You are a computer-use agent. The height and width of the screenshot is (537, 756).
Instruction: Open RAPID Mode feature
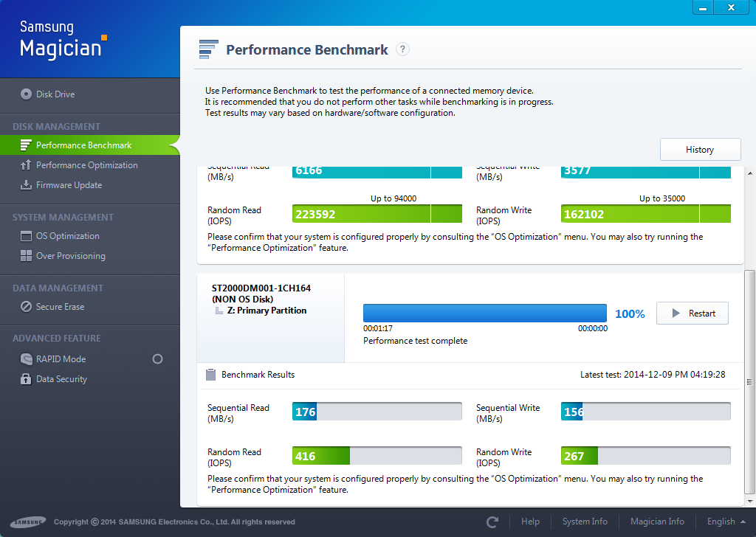click(61, 358)
